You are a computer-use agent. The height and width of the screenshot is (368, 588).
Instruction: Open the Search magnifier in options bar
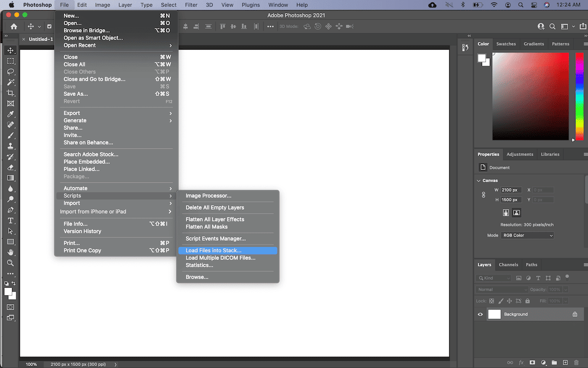click(553, 27)
